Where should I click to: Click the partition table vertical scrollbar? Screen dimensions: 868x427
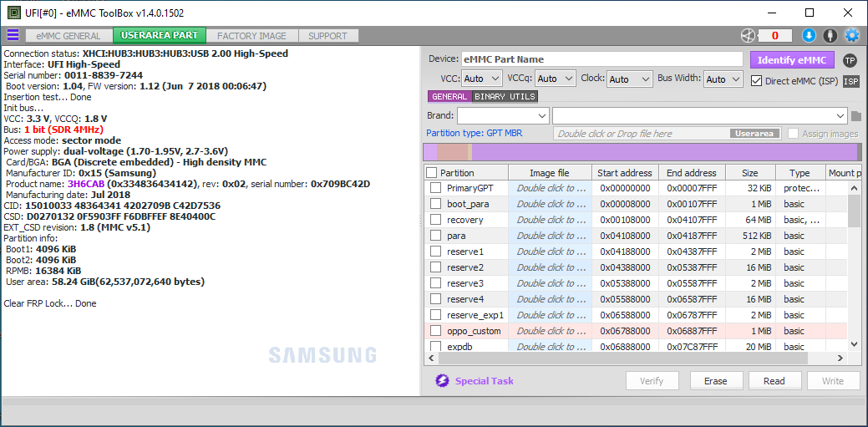click(x=855, y=266)
